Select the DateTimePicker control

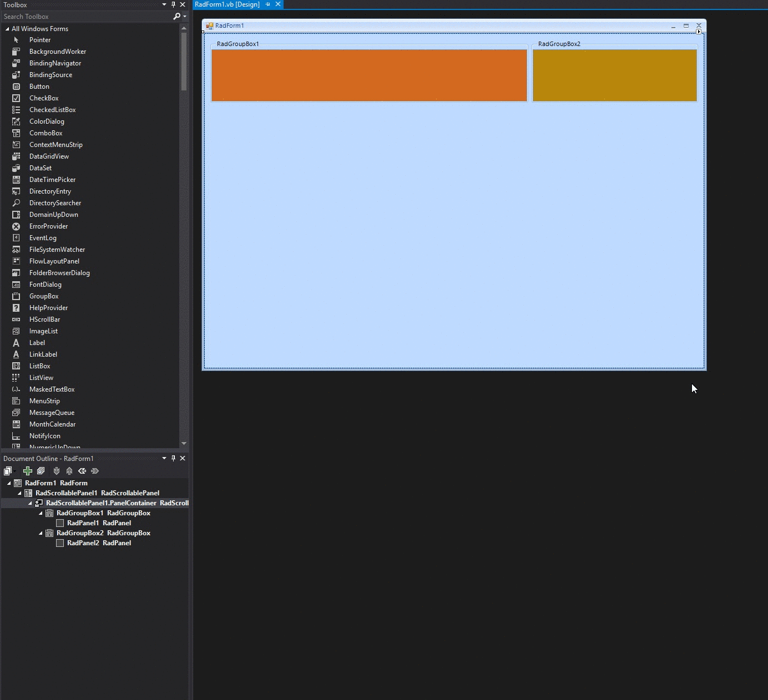coord(52,180)
